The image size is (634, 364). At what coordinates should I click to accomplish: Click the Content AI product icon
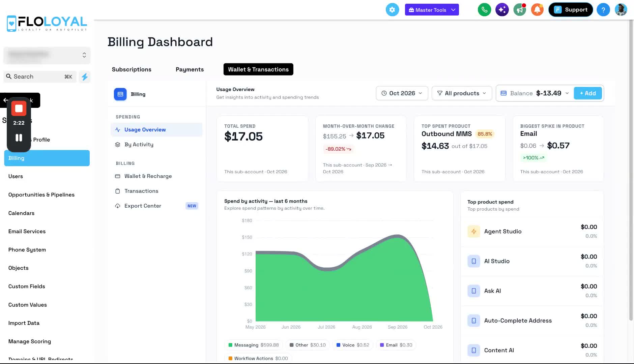coord(474,350)
